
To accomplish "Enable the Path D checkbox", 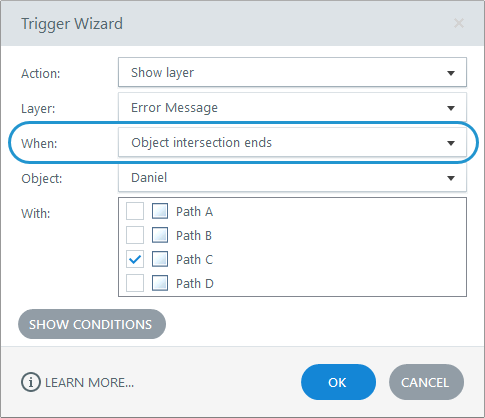I will [x=135, y=283].
